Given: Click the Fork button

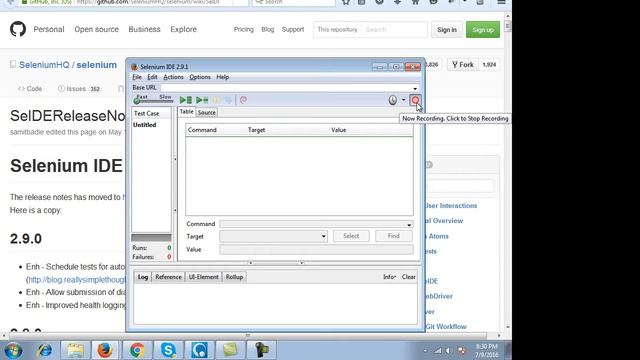Looking at the screenshot, I should point(463,64).
